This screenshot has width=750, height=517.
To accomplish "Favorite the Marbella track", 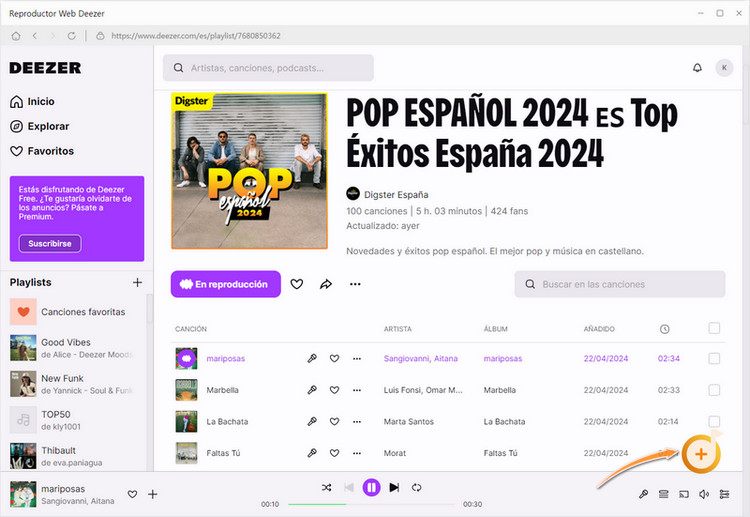I will tap(334, 390).
